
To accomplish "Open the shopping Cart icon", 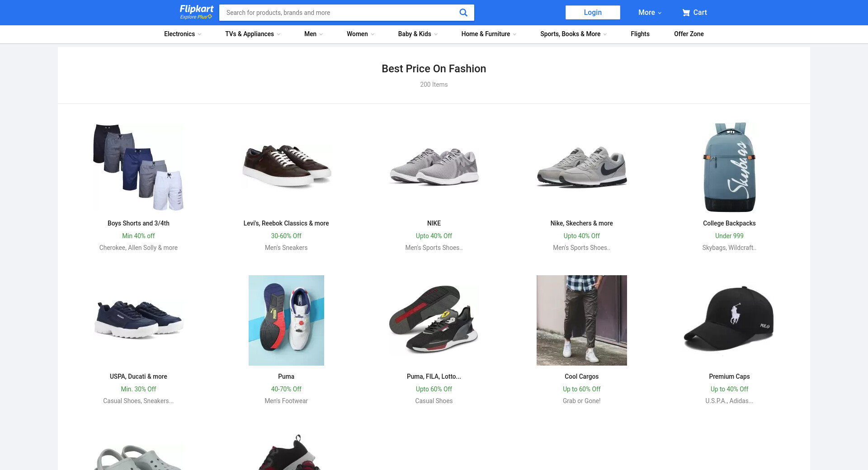I will point(686,13).
